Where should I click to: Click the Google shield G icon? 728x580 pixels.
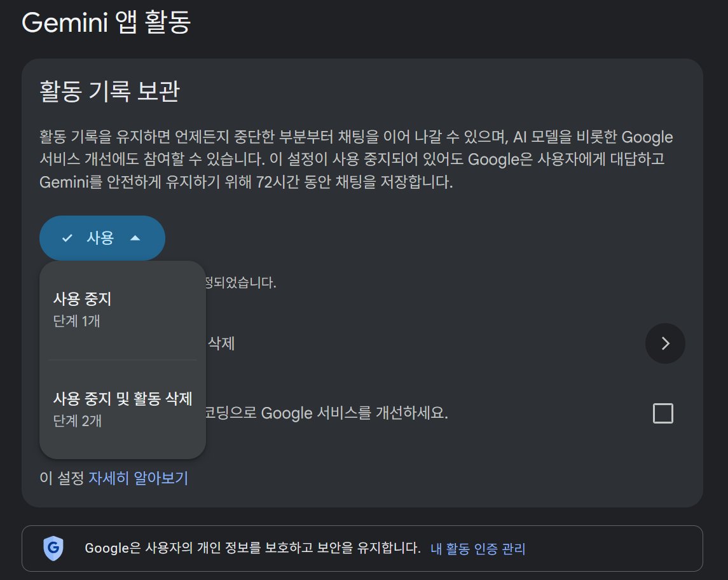[x=53, y=548]
